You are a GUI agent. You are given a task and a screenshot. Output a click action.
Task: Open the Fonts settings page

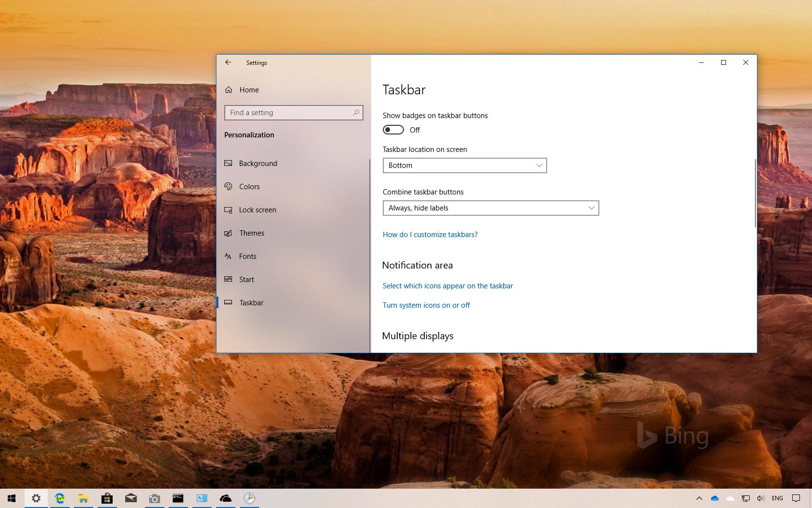(x=293, y=256)
